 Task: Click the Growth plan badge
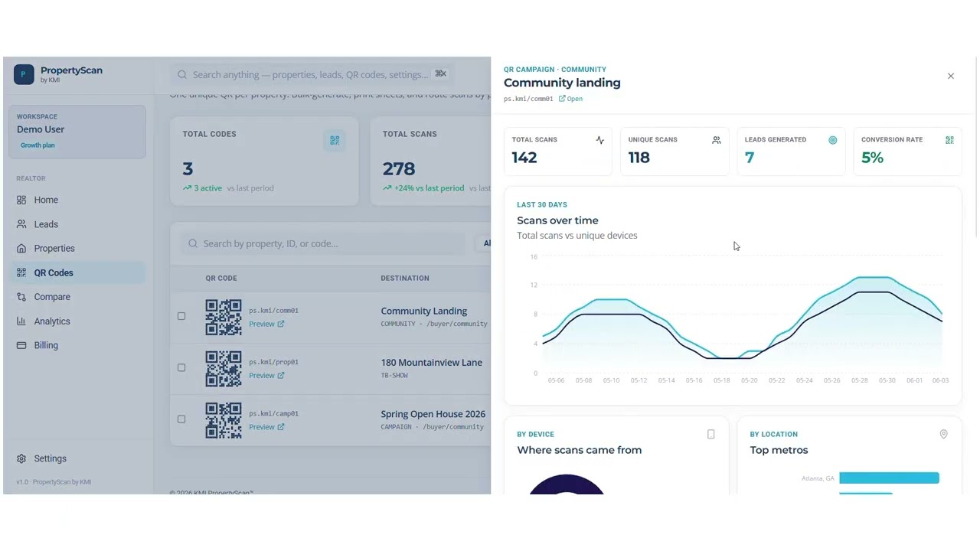pos(38,145)
